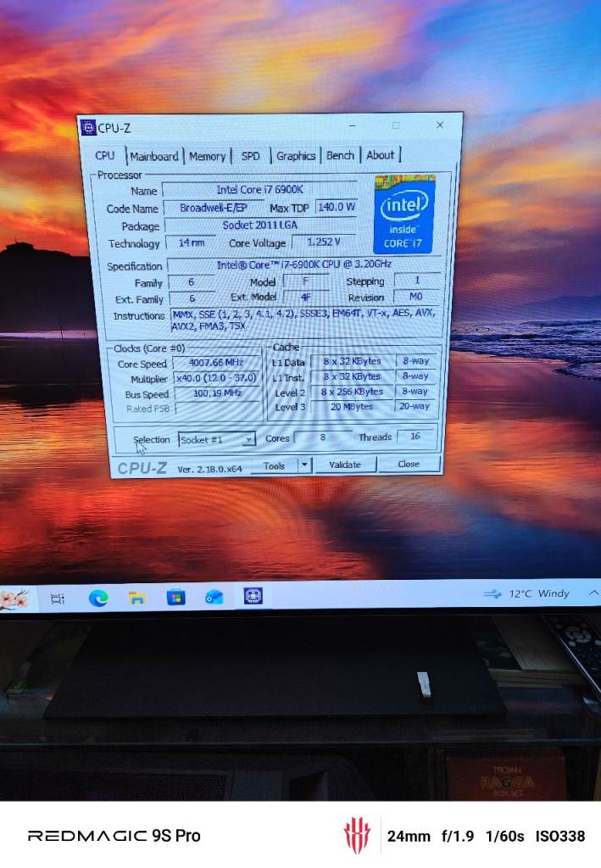Open the Outlook mail taskbar icon

point(214,597)
